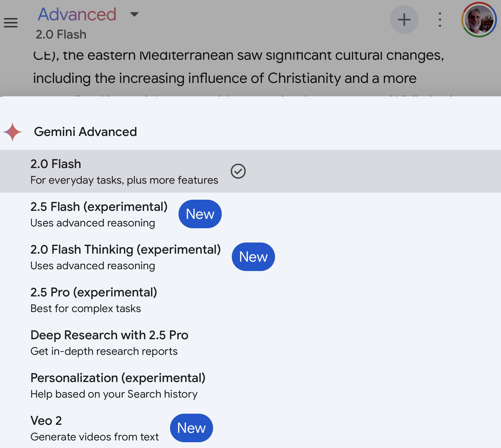The image size is (501, 448).
Task: Click the New badge next to Veo 2
Action: tap(191, 428)
